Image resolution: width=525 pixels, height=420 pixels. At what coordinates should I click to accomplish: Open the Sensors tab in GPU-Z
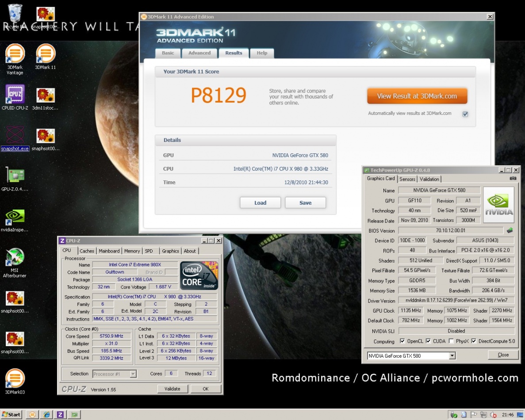coord(407,179)
